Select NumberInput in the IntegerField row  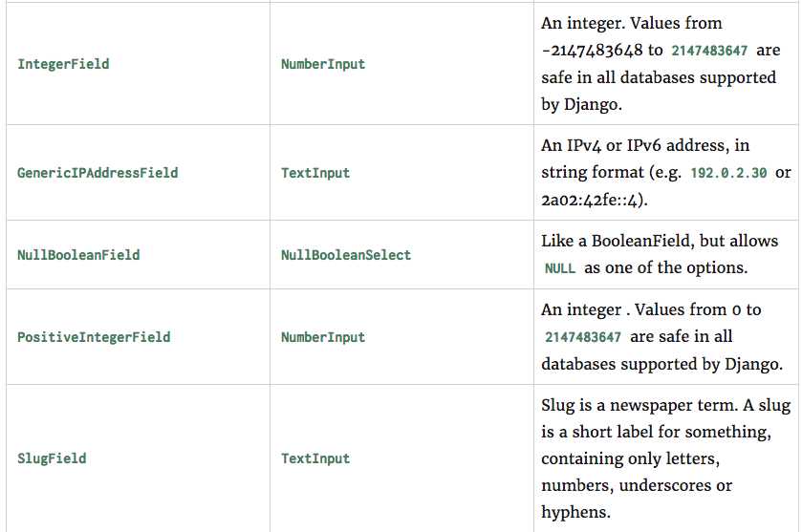[323, 64]
